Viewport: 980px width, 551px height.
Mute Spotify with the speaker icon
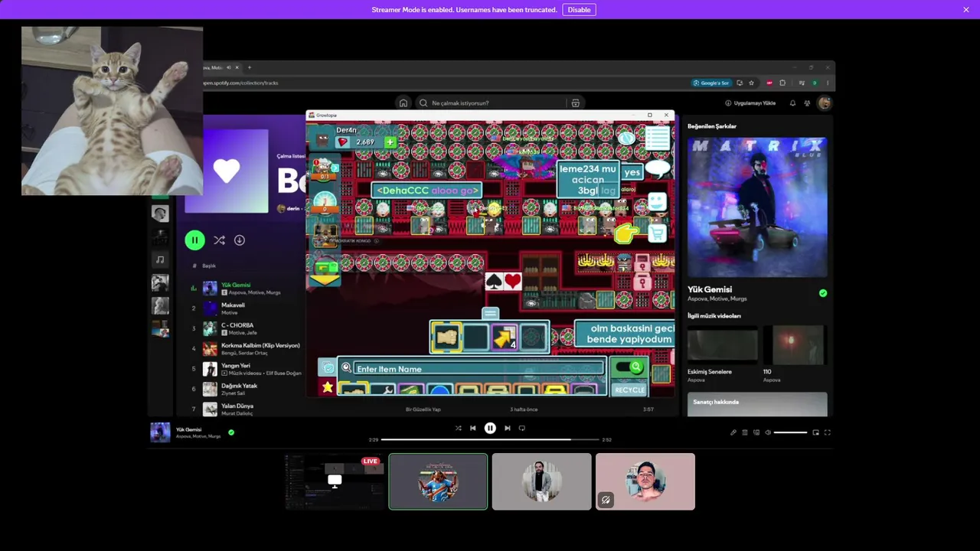click(768, 432)
